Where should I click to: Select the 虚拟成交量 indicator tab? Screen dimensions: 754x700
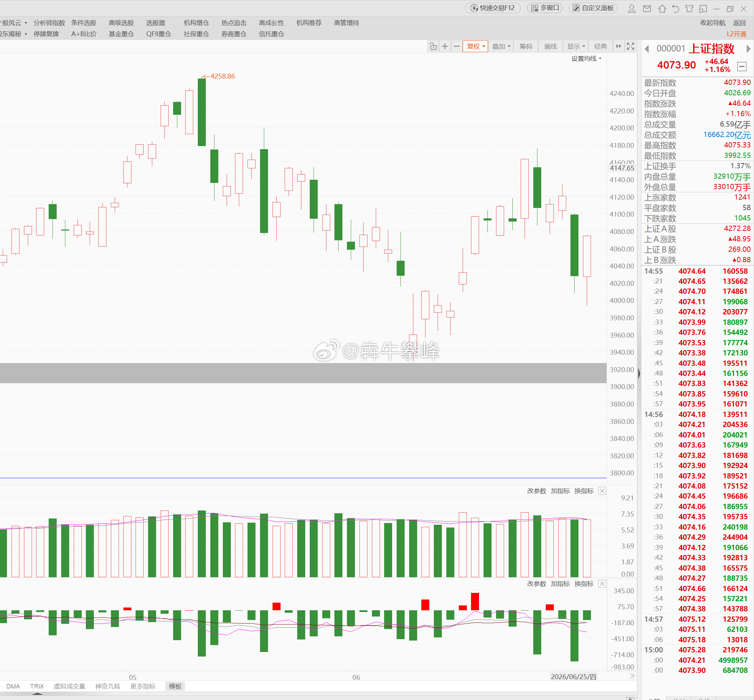(x=69, y=686)
